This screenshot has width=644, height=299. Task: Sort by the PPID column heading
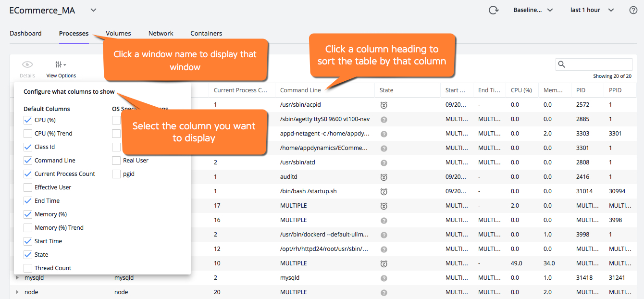coord(615,90)
